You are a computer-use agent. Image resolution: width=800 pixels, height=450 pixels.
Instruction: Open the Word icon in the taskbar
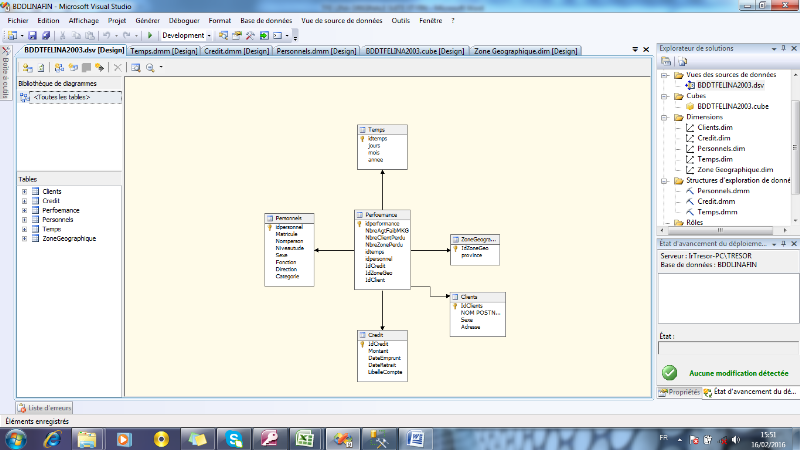point(416,439)
